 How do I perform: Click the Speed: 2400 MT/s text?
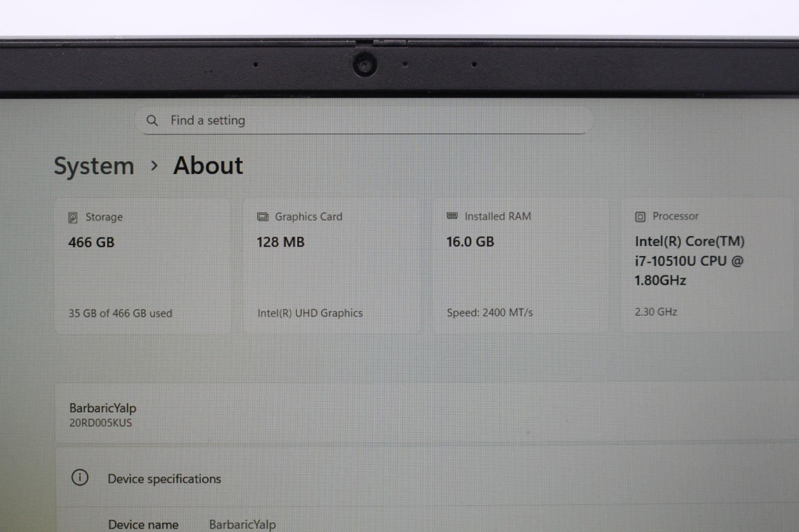point(489,313)
